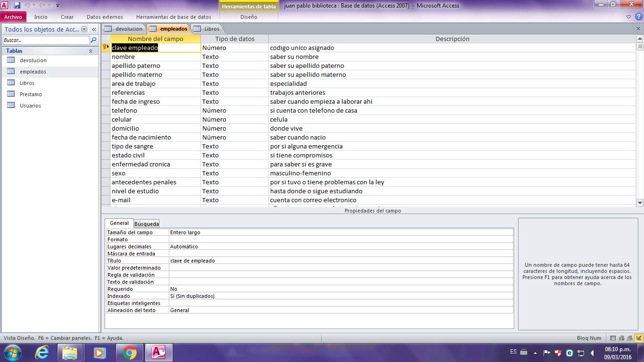Select the Búsqueda field properties tab
644x362 pixels.
coord(147,224)
